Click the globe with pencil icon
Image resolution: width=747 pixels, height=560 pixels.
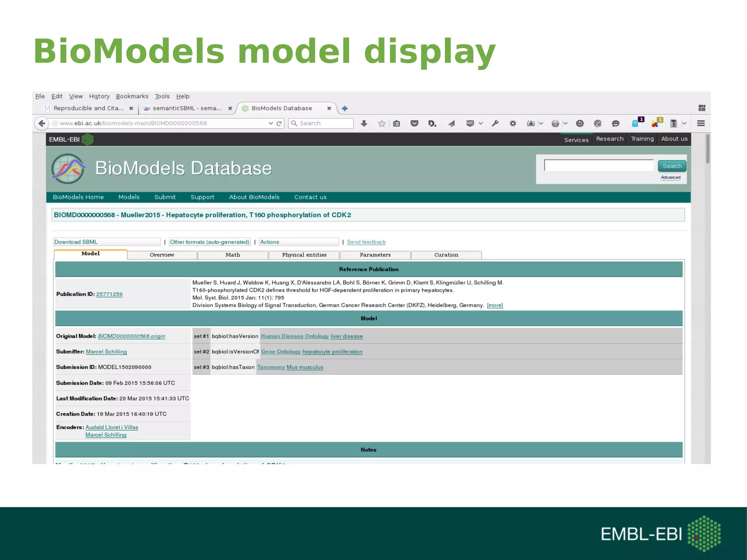point(597,124)
